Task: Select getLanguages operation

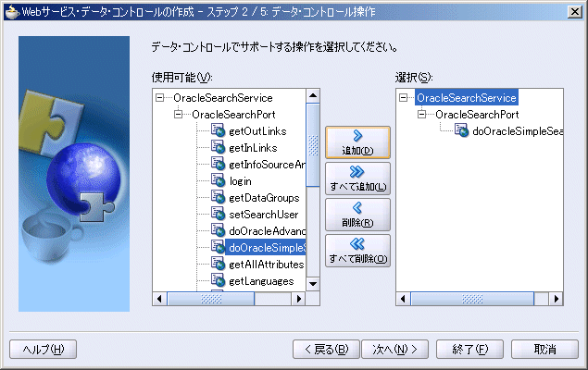Action: pyautogui.click(x=261, y=281)
